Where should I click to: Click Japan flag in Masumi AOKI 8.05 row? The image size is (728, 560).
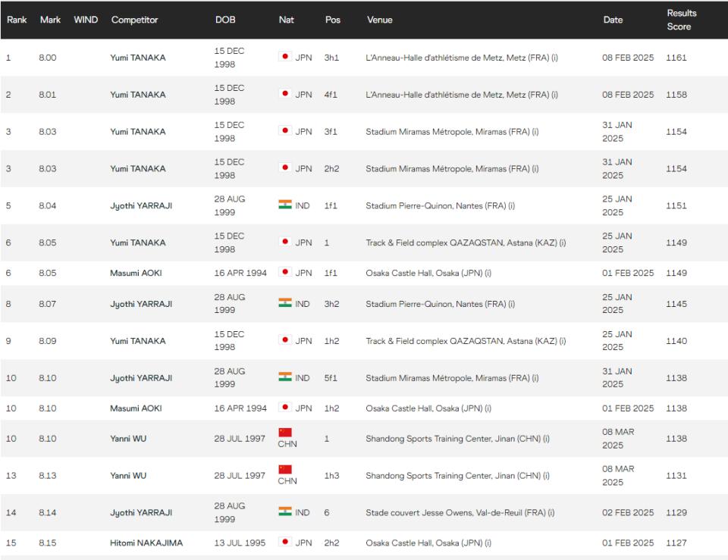click(284, 272)
